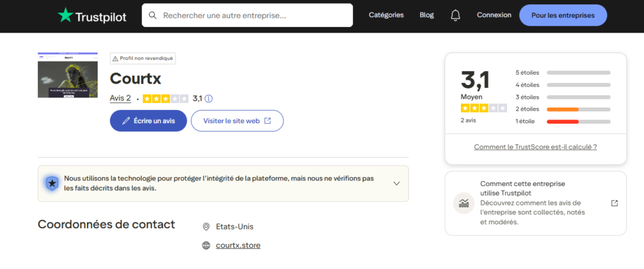Viewport: 644px width, 269px height.
Task: Click external link icon in usage card
Action: 614,203
